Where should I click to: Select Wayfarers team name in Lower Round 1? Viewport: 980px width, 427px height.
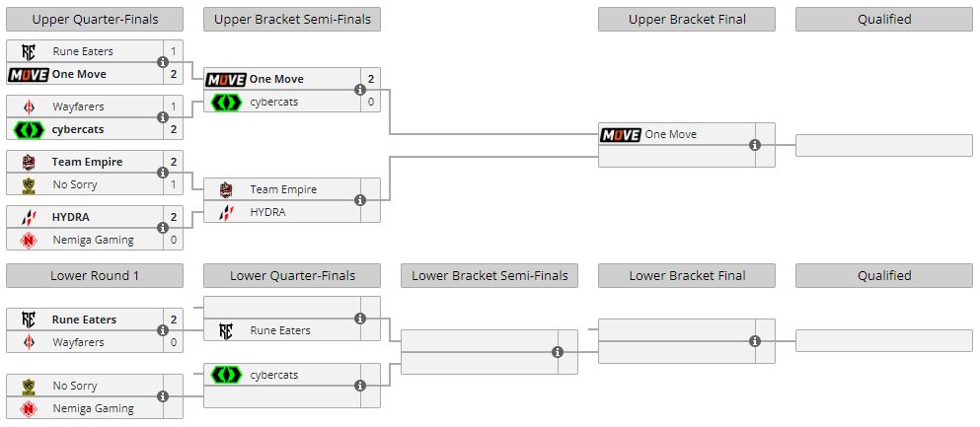[x=78, y=342]
